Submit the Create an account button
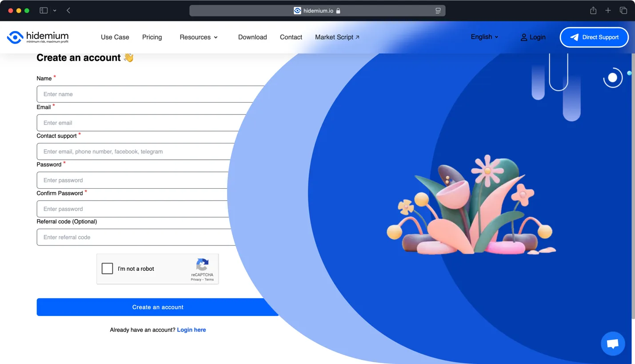The width and height of the screenshot is (635, 364). [x=158, y=307]
